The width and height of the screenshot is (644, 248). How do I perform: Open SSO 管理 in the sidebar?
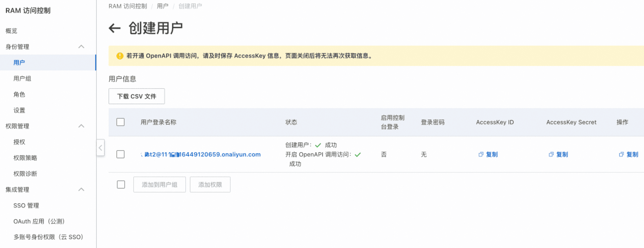pyautogui.click(x=26, y=205)
